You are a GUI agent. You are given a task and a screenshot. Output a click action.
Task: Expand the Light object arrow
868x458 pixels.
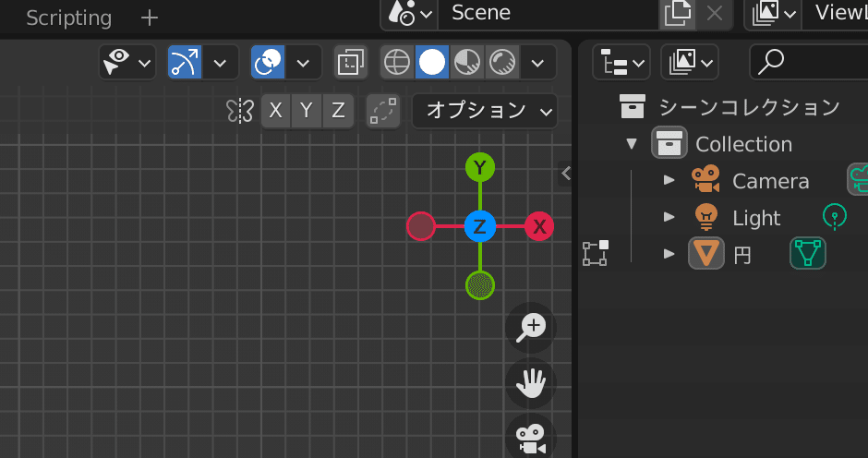(669, 217)
